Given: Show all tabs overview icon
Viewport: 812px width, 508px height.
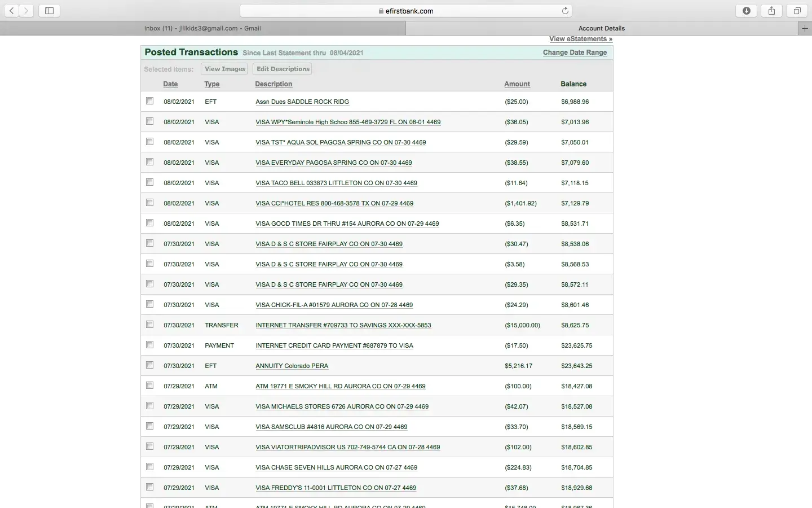Looking at the screenshot, I should [797, 11].
